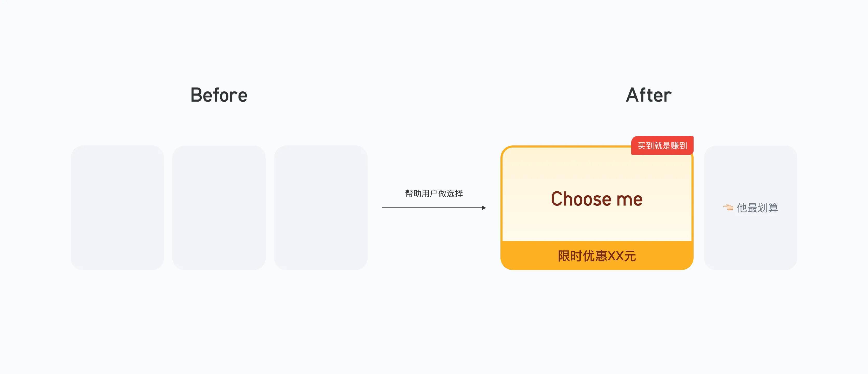Click the 帮助用户做选择 caption above the arrow
Screen dimensions: 868x374
434,193
